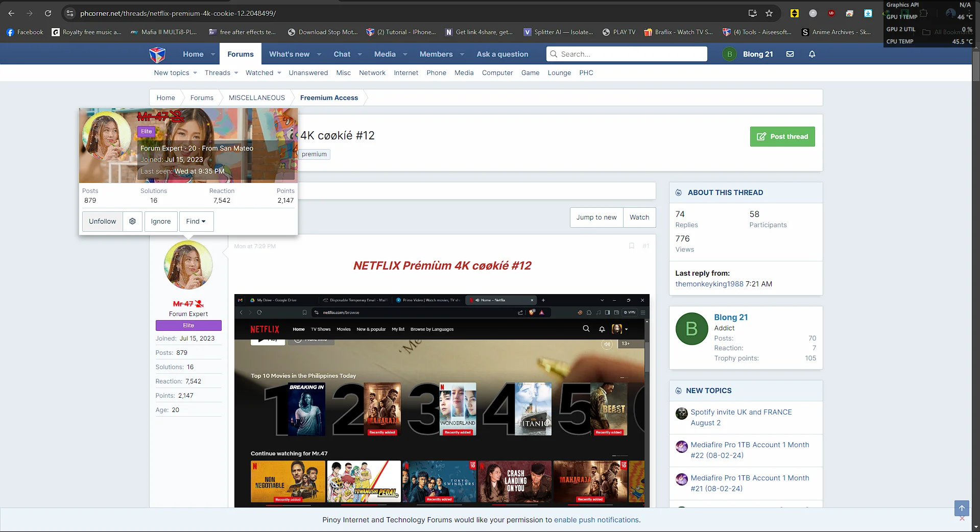Click the blue download extension icon
This screenshot has height=532, width=980.
868,13
